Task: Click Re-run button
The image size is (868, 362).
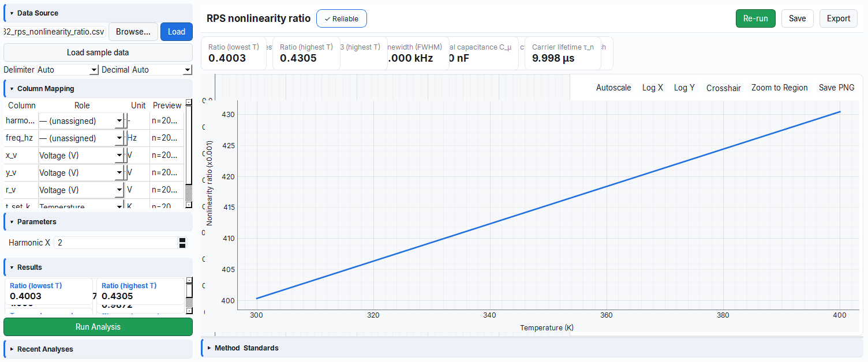Action: tap(755, 18)
